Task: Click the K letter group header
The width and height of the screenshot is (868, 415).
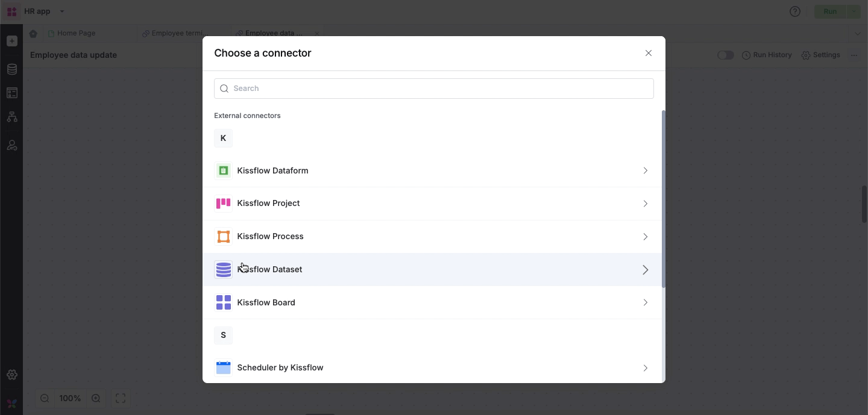Action: [x=223, y=138]
